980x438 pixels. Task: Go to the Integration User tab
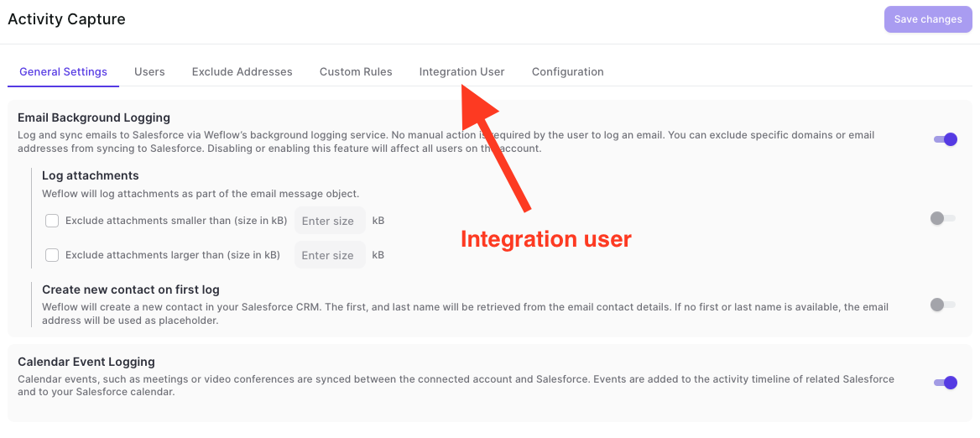(x=461, y=72)
